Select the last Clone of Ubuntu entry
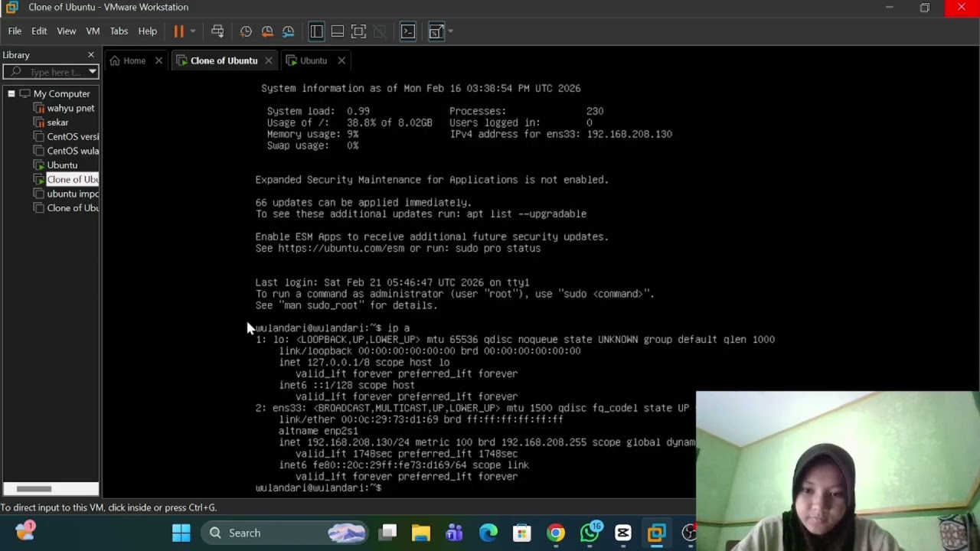The image size is (980, 551). (x=73, y=208)
